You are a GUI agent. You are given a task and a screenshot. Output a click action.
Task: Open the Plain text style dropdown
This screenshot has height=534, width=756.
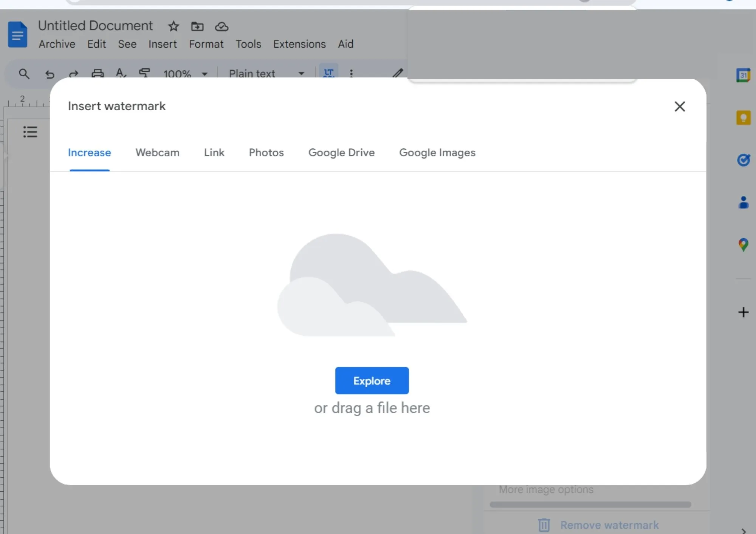267,73
